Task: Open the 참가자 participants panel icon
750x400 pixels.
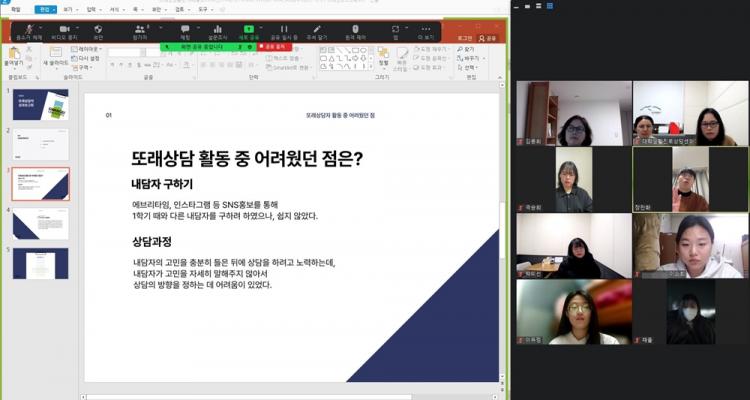Action: coord(139,29)
